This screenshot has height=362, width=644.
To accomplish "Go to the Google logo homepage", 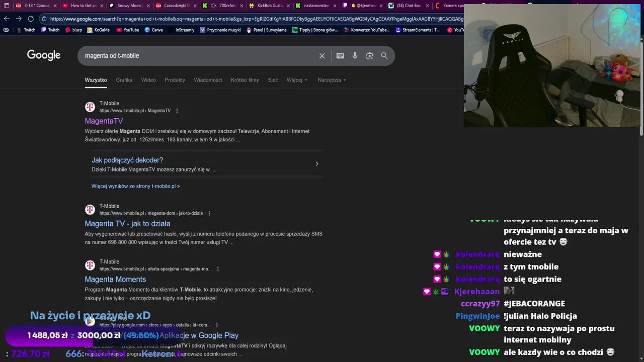I will (44, 55).
